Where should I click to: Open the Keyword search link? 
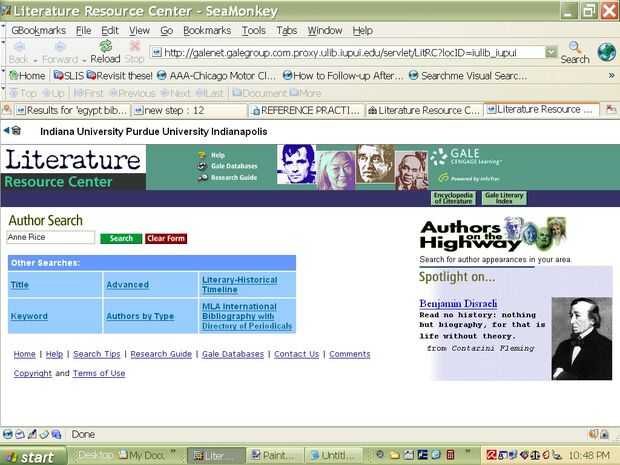pos(29,316)
